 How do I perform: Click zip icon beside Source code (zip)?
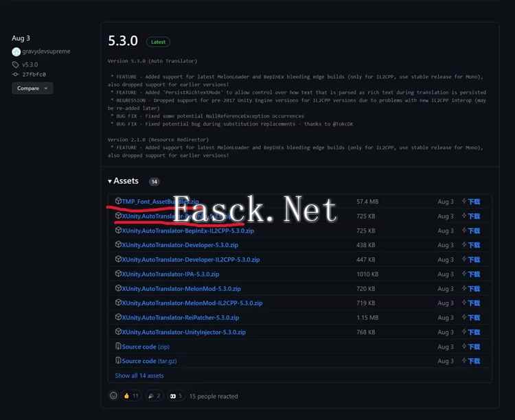(x=118, y=347)
